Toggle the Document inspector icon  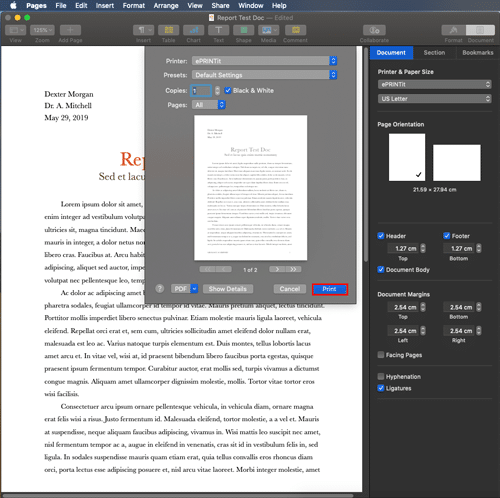[x=480, y=30]
